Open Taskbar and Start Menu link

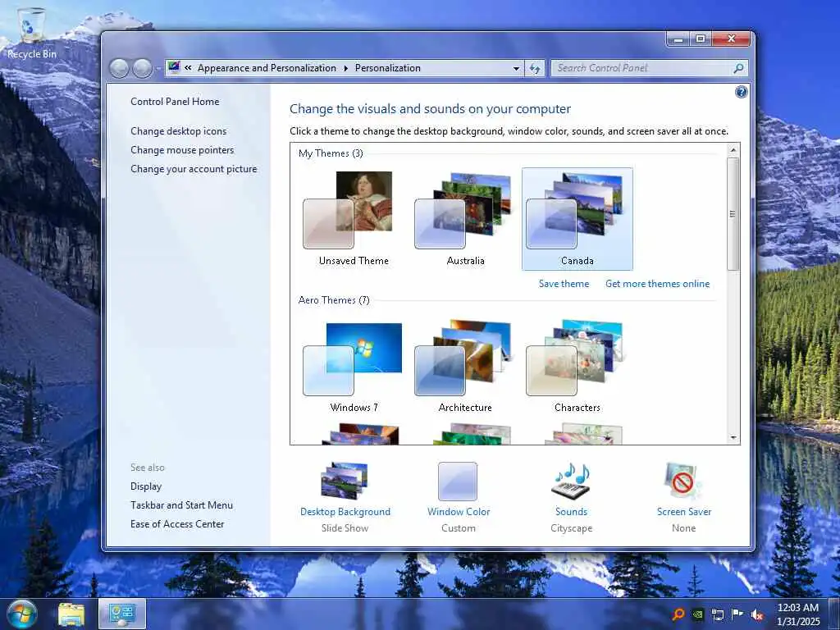181,505
